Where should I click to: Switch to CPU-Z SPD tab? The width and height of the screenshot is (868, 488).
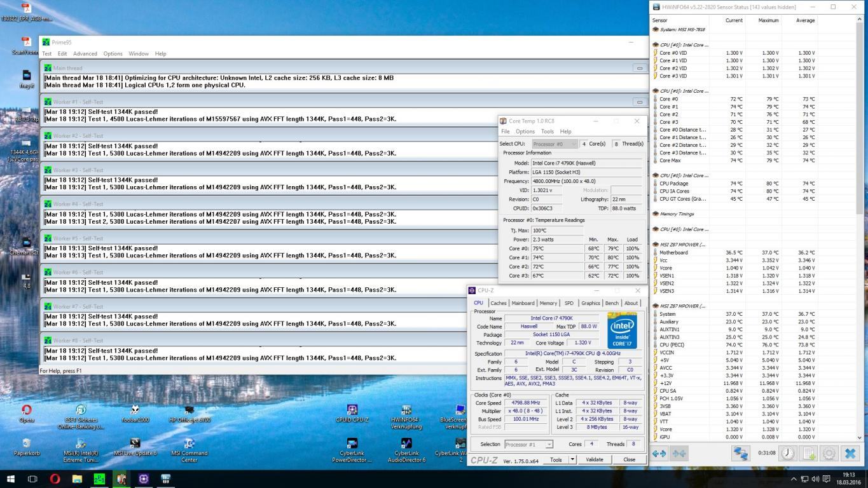(x=568, y=303)
